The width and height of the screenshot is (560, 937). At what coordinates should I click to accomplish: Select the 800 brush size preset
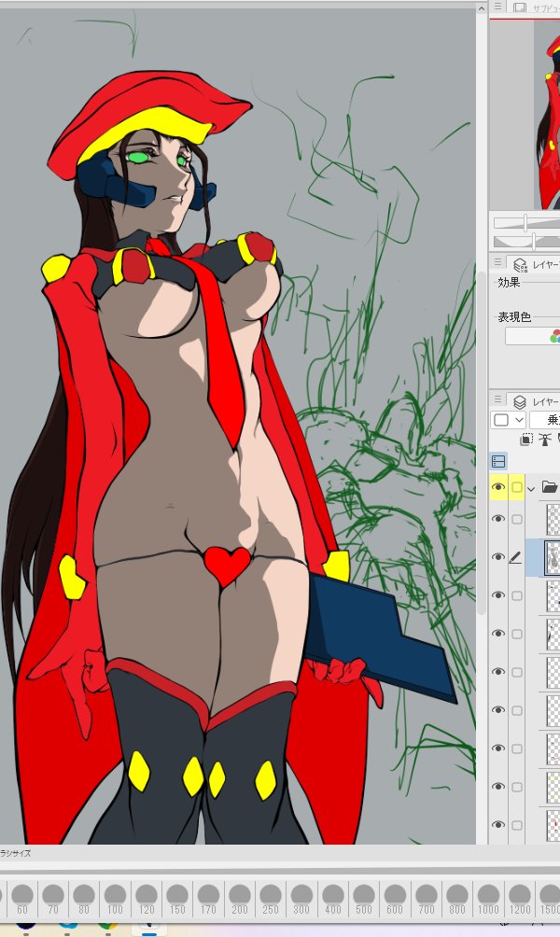pyautogui.click(x=456, y=900)
